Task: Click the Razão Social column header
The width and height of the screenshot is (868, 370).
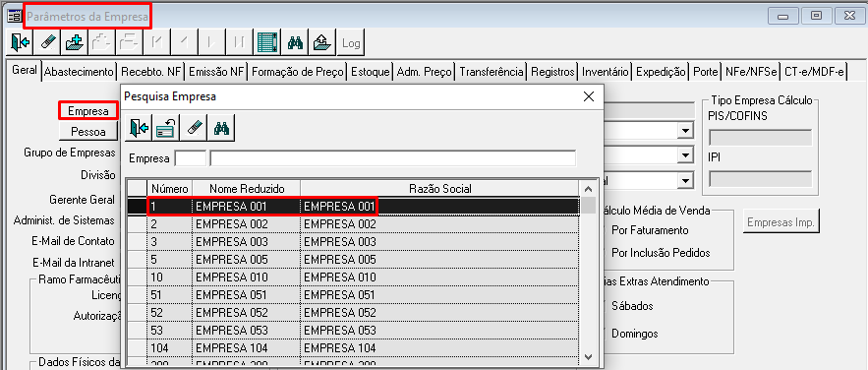Action: click(440, 188)
